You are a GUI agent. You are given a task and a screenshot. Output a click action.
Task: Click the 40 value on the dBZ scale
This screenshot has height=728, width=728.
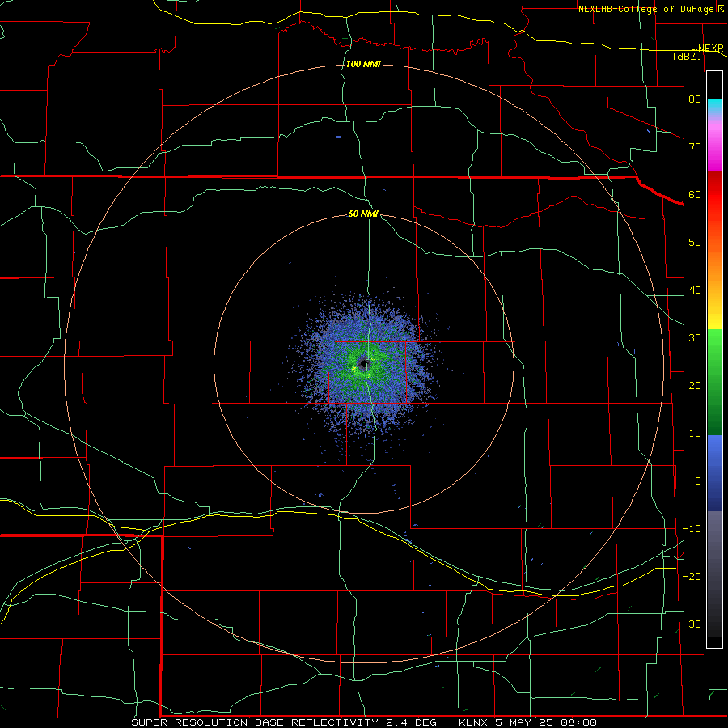(695, 290)
